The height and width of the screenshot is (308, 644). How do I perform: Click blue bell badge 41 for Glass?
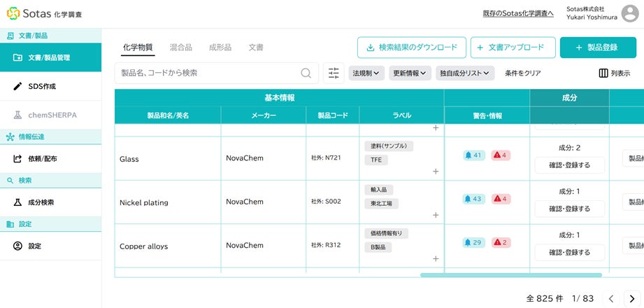[474, 155]
